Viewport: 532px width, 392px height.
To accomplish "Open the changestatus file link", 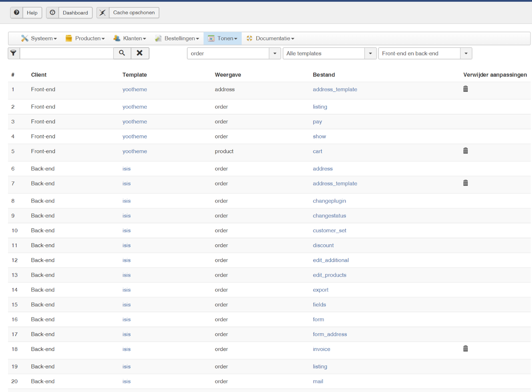I will pyautogui.click(x=329, y=216).
